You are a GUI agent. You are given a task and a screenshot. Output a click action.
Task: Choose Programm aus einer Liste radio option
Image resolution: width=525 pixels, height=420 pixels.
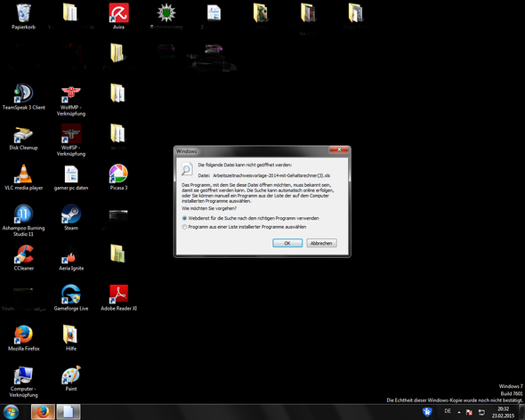[184, 227]
